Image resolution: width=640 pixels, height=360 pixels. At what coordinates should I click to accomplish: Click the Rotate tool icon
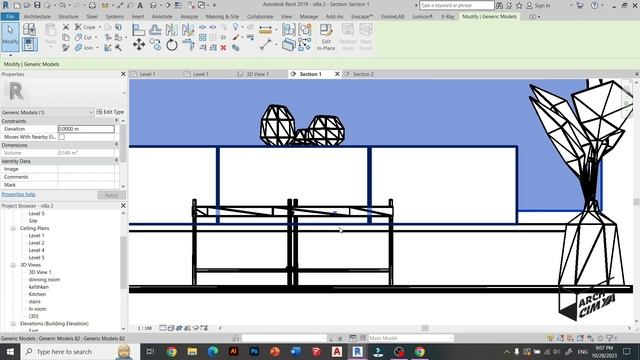coord(172,44)
